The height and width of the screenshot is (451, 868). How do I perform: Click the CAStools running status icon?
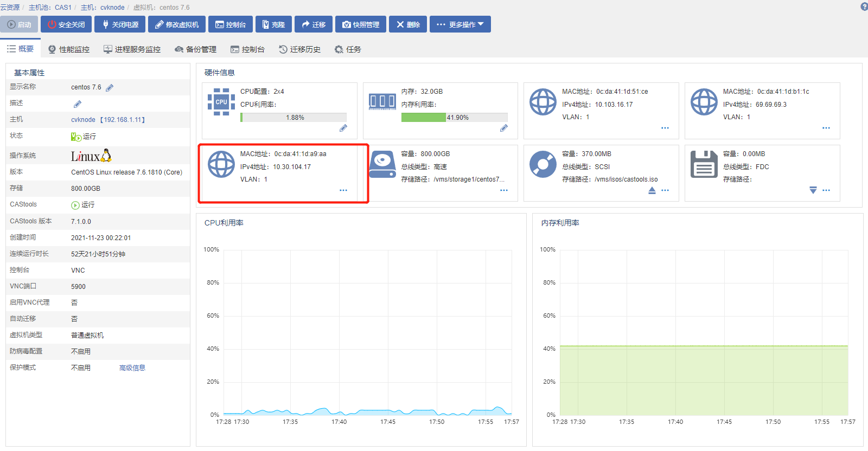[75, 205]
